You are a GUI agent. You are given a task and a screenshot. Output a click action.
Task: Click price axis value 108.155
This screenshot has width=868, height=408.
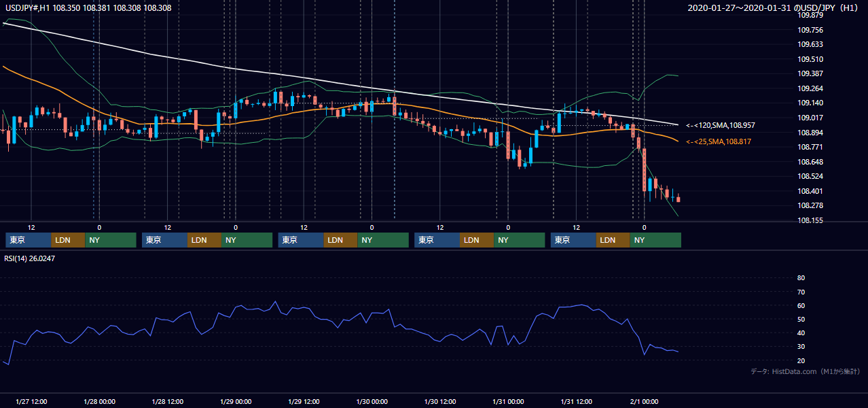coord(810,220)
